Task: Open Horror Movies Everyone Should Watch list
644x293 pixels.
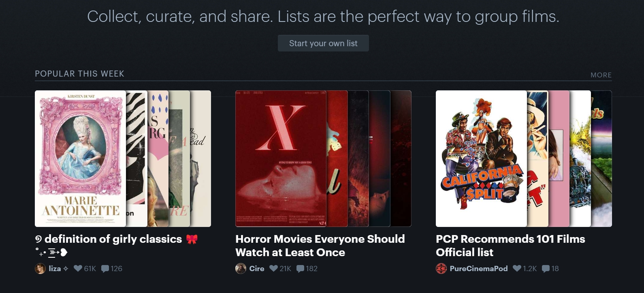Action: pyautogui.click(x=320, y=246)
